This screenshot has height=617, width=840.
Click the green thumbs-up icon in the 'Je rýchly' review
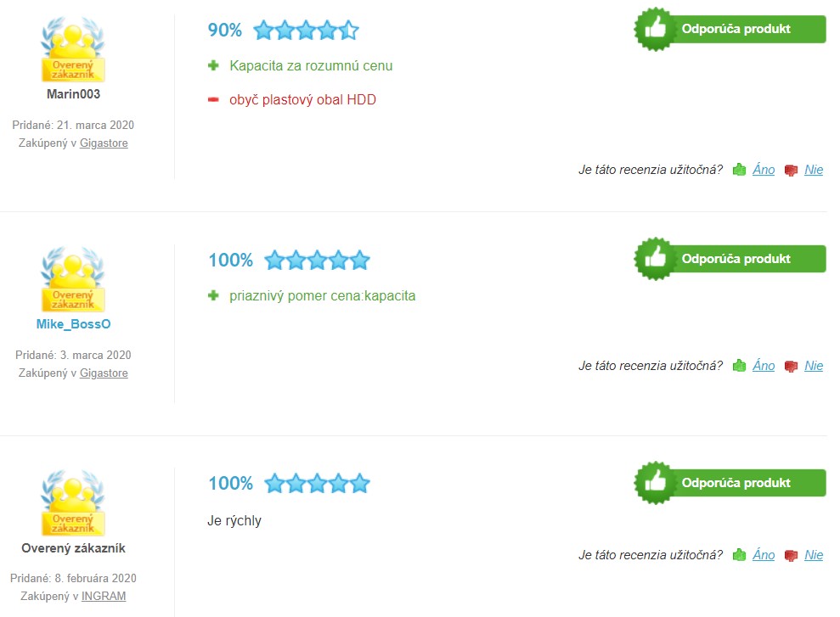click(739, 555)
